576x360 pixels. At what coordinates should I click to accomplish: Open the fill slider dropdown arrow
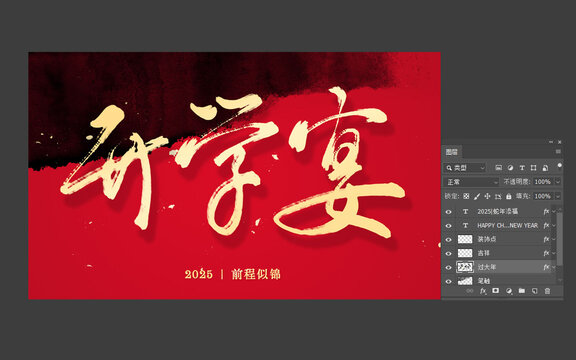click(558, 196)
